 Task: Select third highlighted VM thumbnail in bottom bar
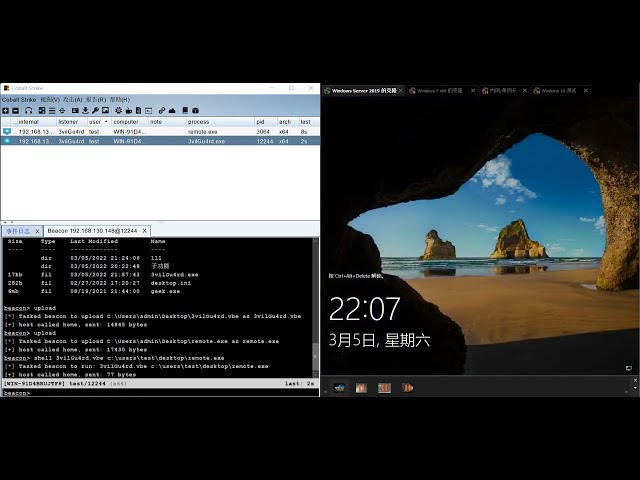(x=384, y=388)
